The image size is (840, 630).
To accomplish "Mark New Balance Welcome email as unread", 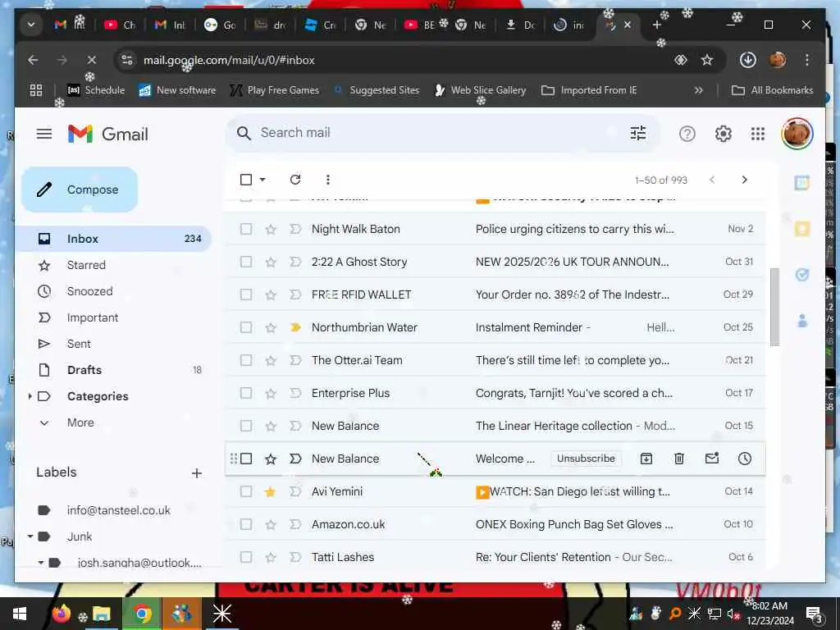I will [x=712, y=459].
